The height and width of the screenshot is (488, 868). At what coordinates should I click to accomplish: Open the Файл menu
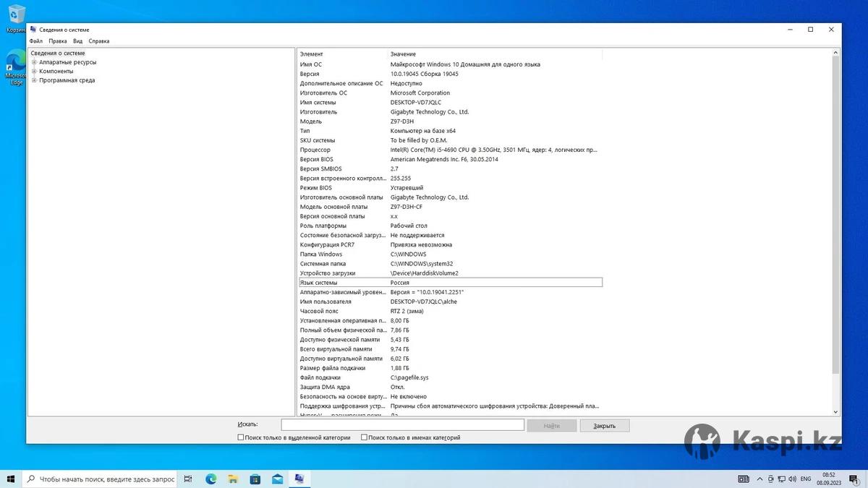pyautogui.click(x=36, y=41)
